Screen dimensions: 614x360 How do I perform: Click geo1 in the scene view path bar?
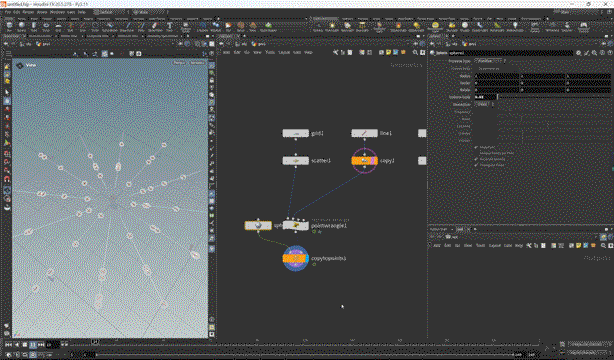[x=43, y=44]
